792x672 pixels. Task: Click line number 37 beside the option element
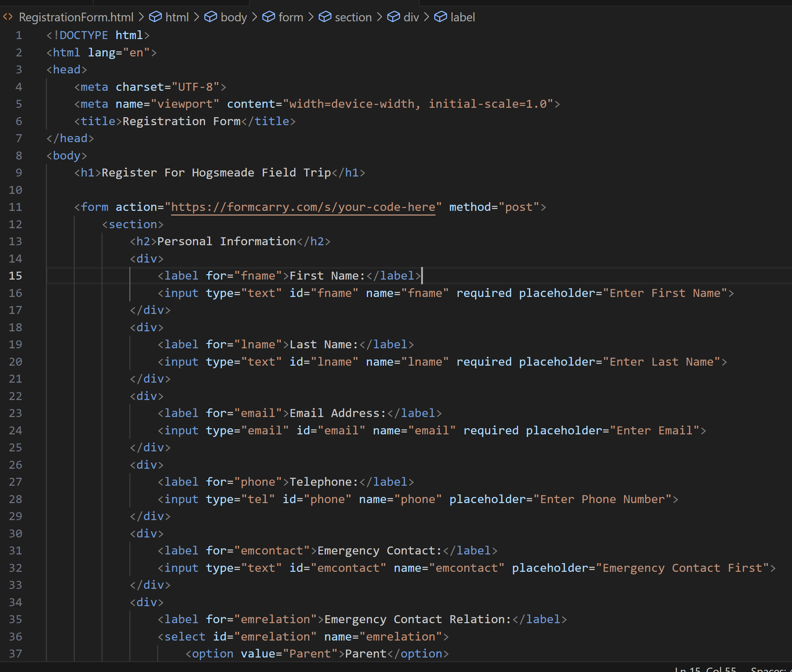(x=16, y=653)
